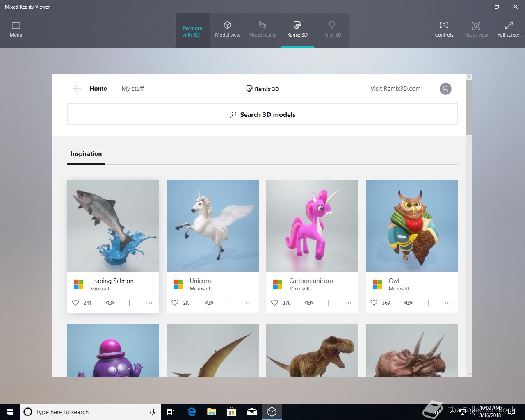Open Microsoft Store from taskbar
The height and width of the screenshot is (420, 525).
click(232, 412)
